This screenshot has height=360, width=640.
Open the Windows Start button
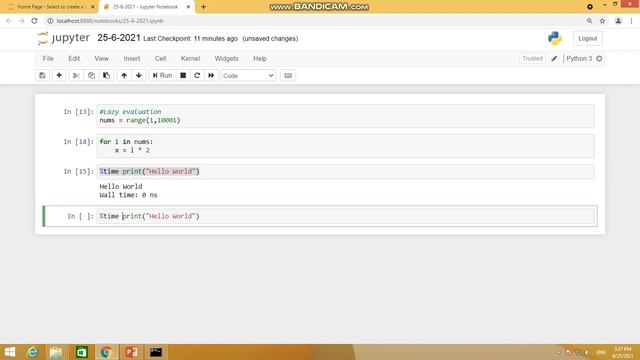(x=10, y=352)
